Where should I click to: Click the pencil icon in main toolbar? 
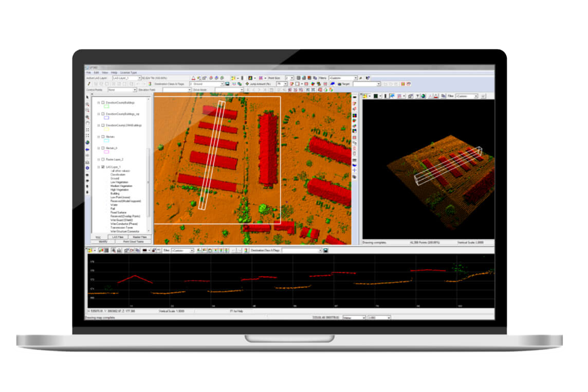[88, 83]
